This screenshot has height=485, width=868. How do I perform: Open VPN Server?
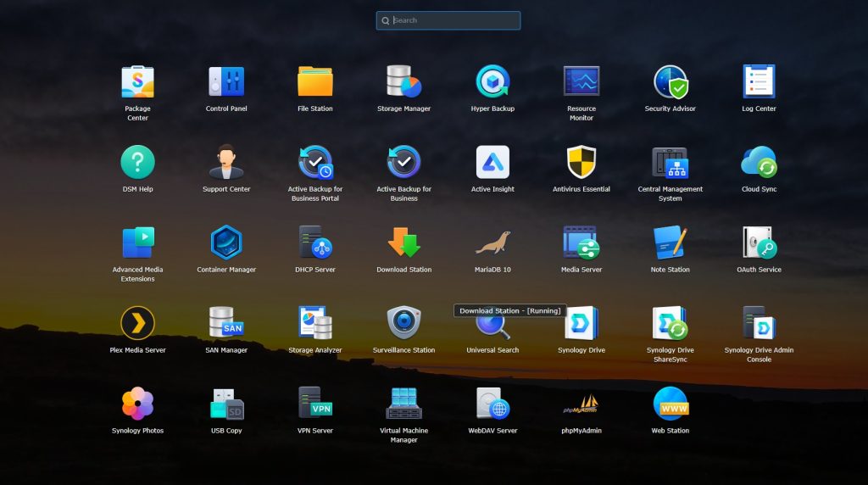pos(315,404)
